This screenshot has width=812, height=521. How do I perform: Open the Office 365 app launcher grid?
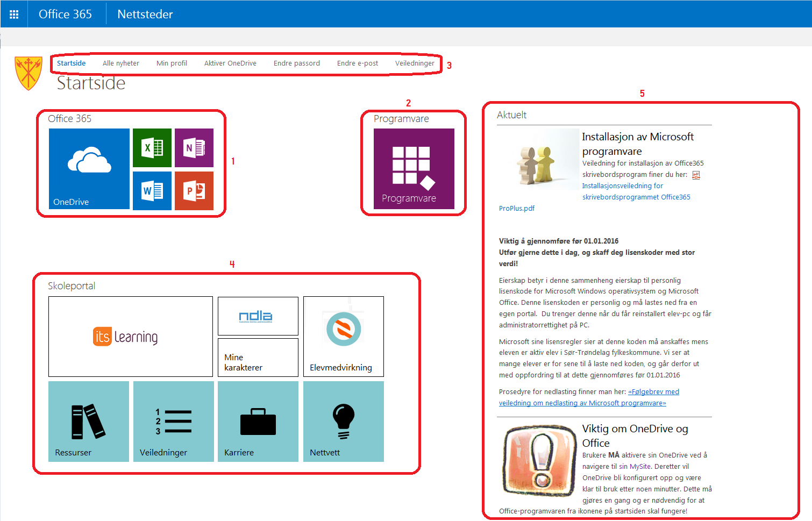click(14, 14)
